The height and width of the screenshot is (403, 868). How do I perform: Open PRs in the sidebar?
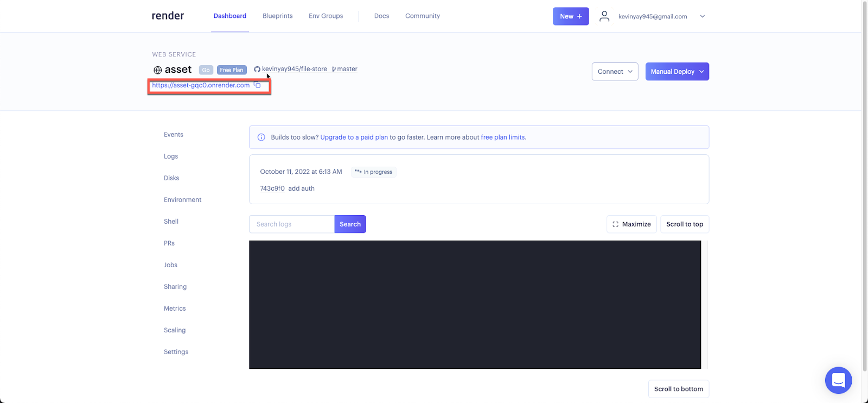169,243
